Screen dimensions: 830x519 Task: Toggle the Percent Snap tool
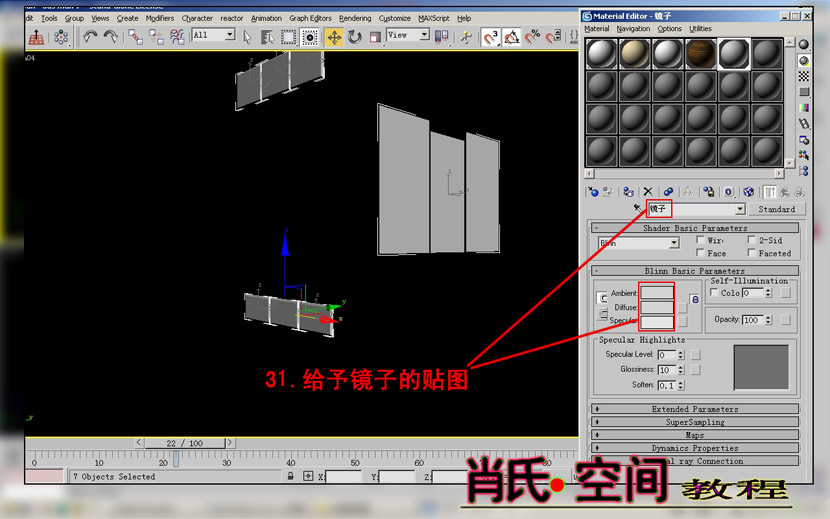click(x=532, y=37)
